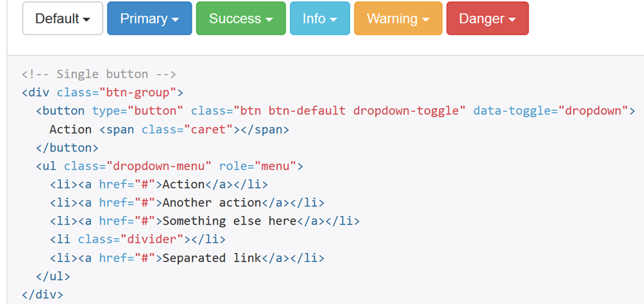Click the "Single button" comment line
Viewport: 644px width, 304px height.
pyautogui.click(x=99, y=74)
